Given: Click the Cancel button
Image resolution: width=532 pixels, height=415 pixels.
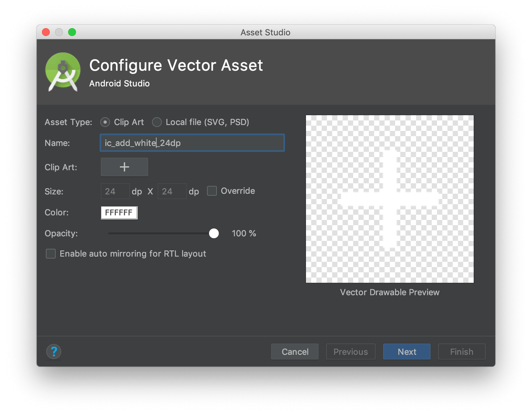Looking at the screenshot, I should [x=295, y=352].
